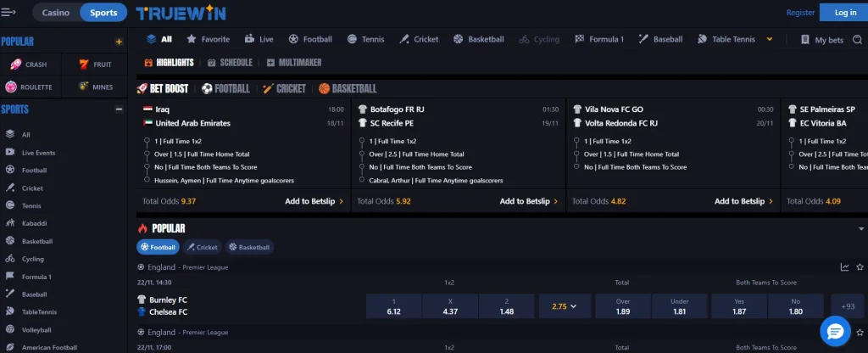The height and width of the screenshot is (353, 868).
Task: Bet on Under at 1.81
Action: [679, 305]
